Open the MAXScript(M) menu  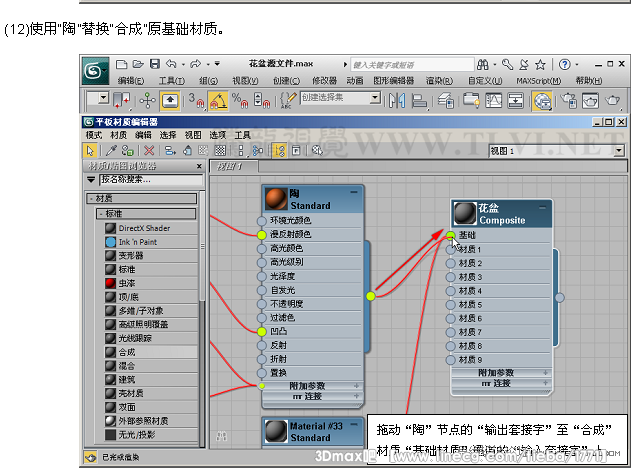[539, 81]
